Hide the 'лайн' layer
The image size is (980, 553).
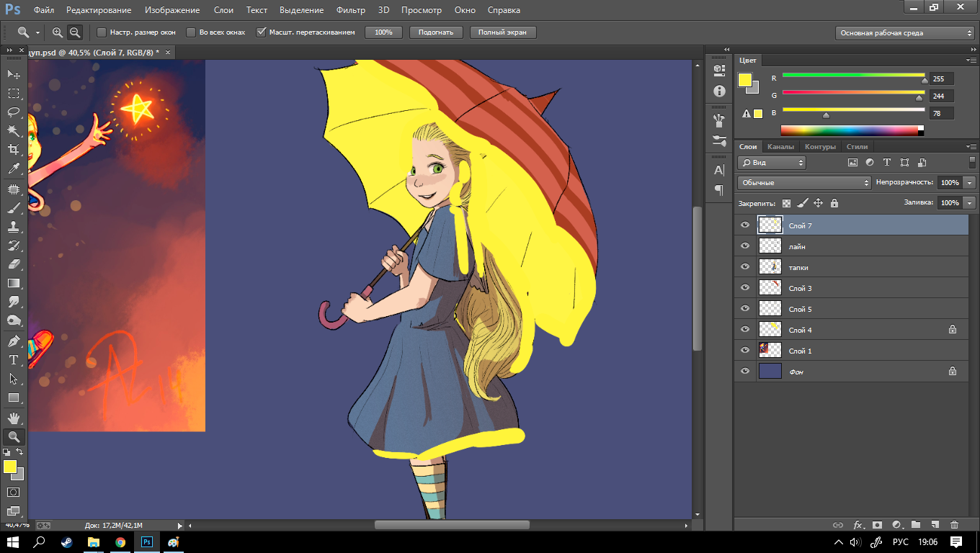(745, 246)
